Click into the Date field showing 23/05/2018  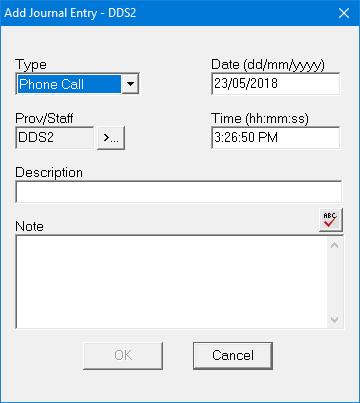click(276, 84)
